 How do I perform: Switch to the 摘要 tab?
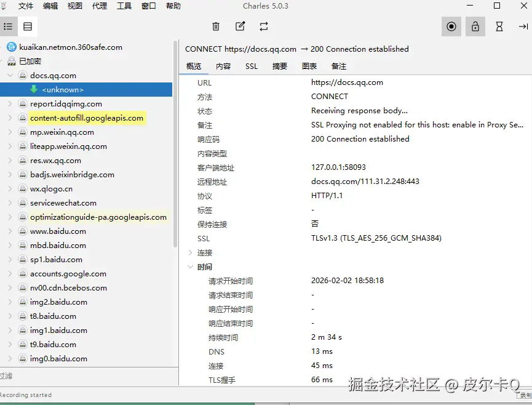[280, 66]
